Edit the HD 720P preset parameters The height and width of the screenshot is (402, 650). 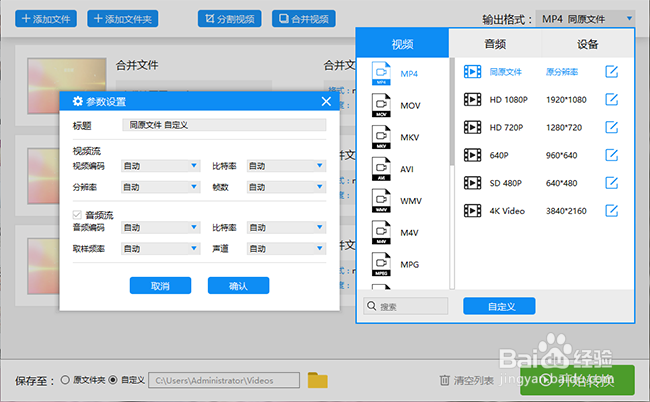pos(611,127)
